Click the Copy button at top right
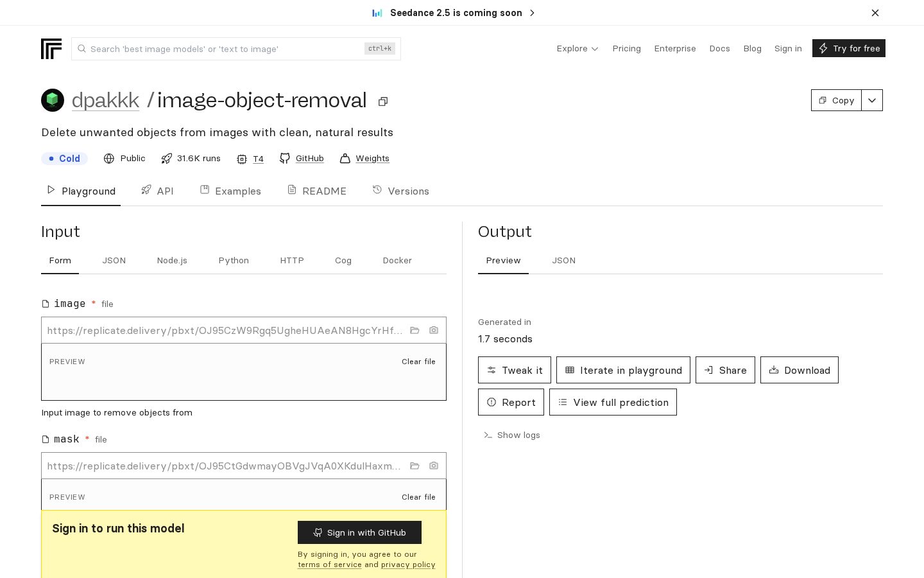The width and height of the screenshot is (924, 578). pos(836,100)
